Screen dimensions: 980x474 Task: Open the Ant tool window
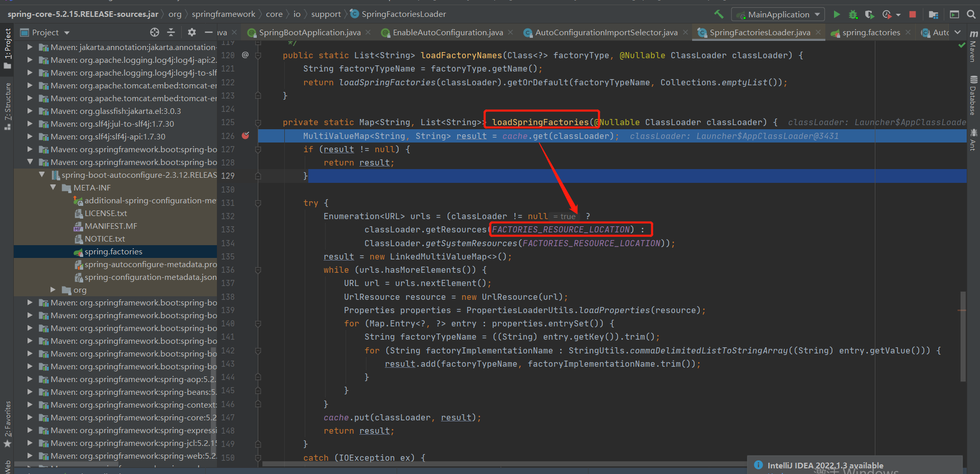click(x=973, y=139)
